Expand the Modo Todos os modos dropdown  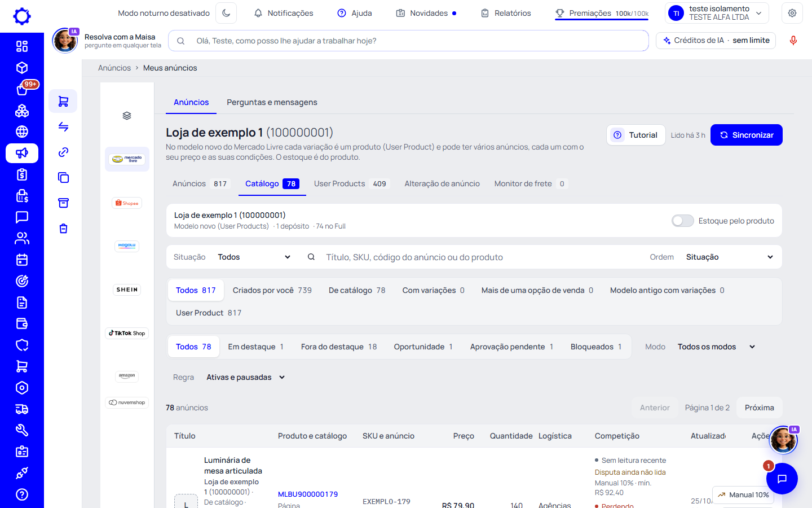[716, 347]
